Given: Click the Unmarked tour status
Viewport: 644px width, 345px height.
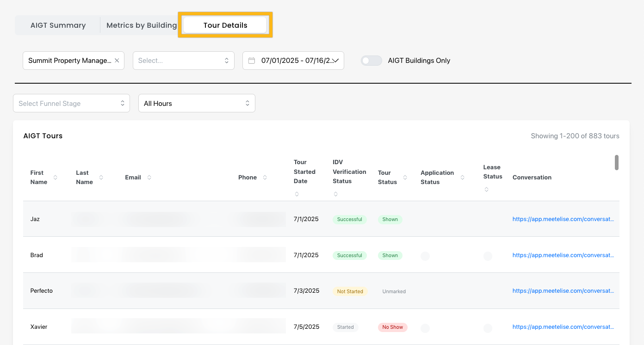Looking at the screenshot, I should tap(394, 291).
